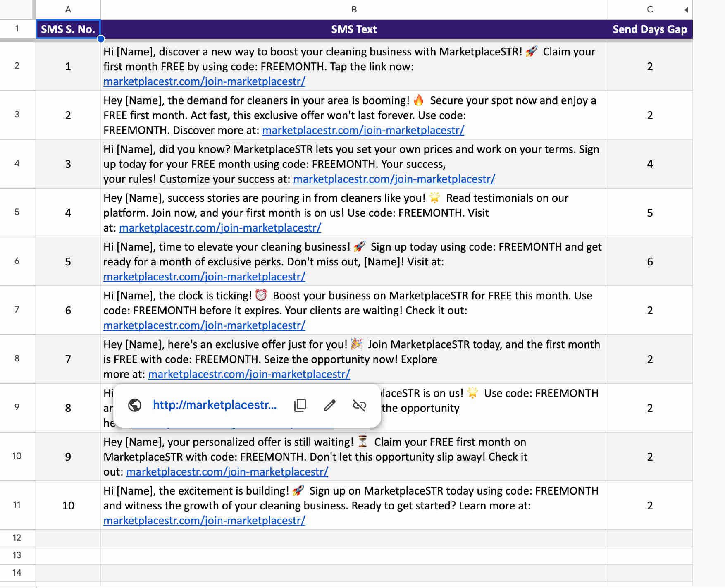This screenshot has height=588, width=725.
Task: Open marketplacestr link in SMS 2 row
Action: pos(363,130)
